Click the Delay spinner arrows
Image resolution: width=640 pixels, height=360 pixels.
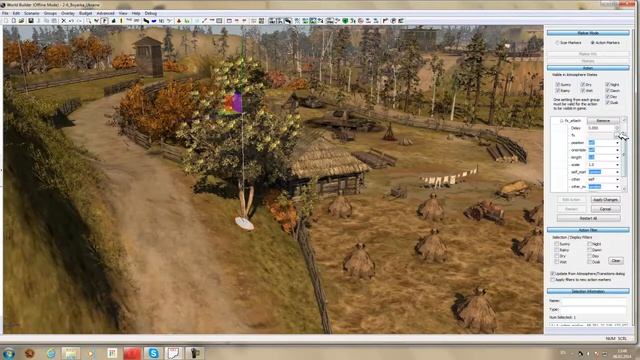coord(617,128)
